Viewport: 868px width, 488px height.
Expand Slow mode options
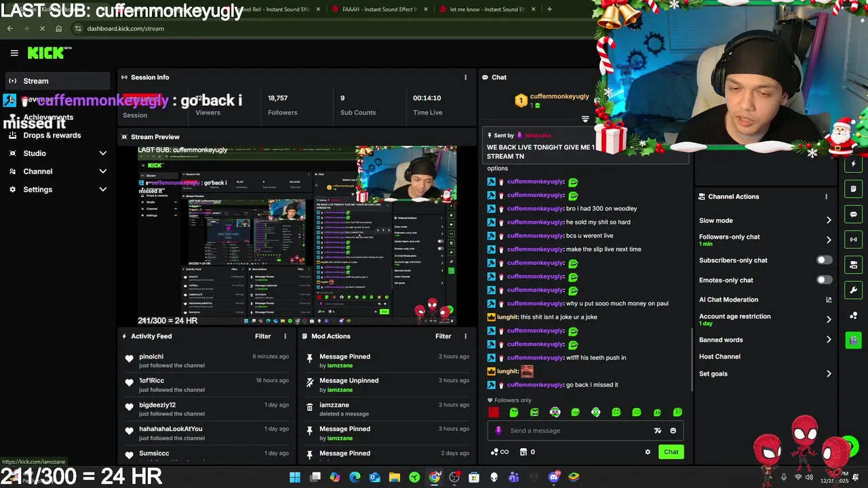[x=828, y=220]
